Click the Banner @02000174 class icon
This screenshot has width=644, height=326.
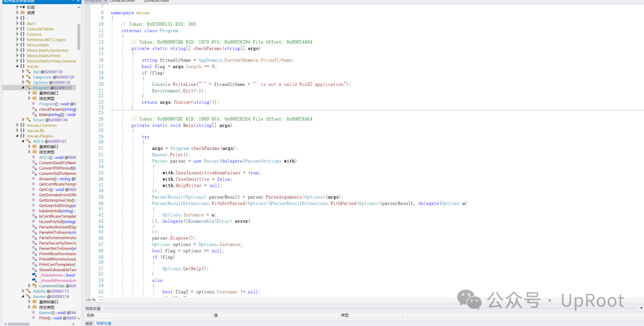pyautogui.click(x=29, y=296)
